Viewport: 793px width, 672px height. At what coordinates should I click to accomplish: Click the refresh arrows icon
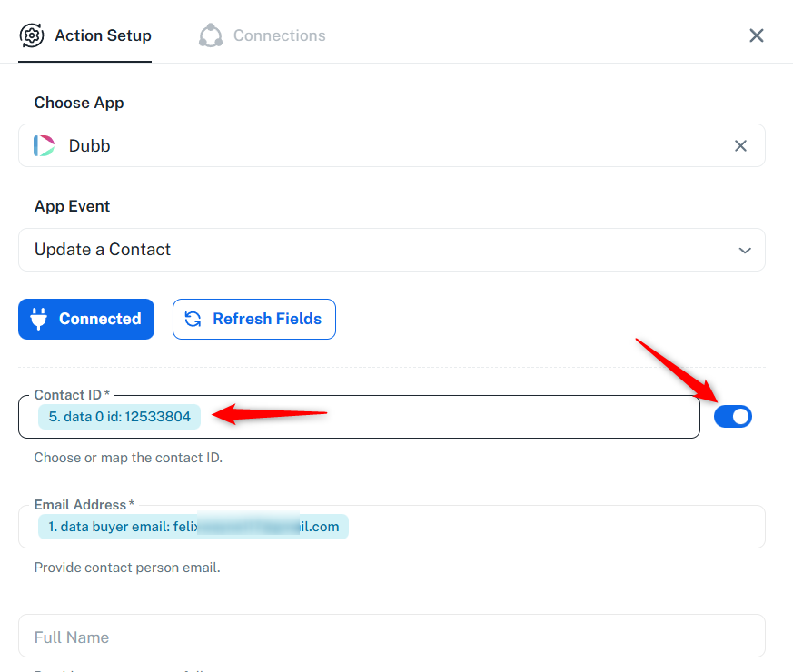[193, 319]
